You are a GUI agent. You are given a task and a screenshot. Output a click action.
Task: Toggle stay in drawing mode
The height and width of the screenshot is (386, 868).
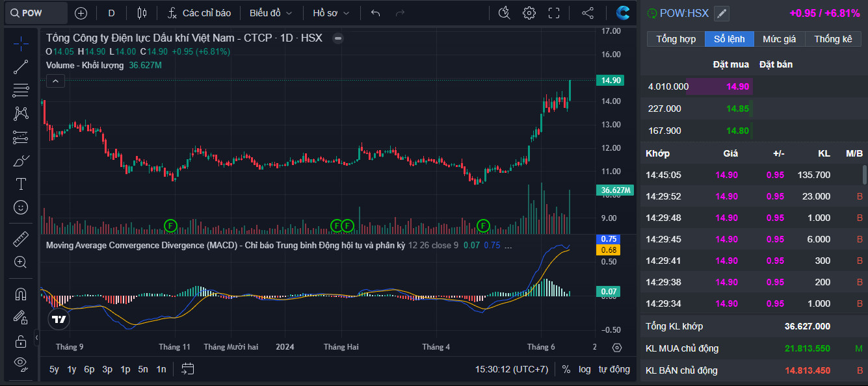pos(21,317)
